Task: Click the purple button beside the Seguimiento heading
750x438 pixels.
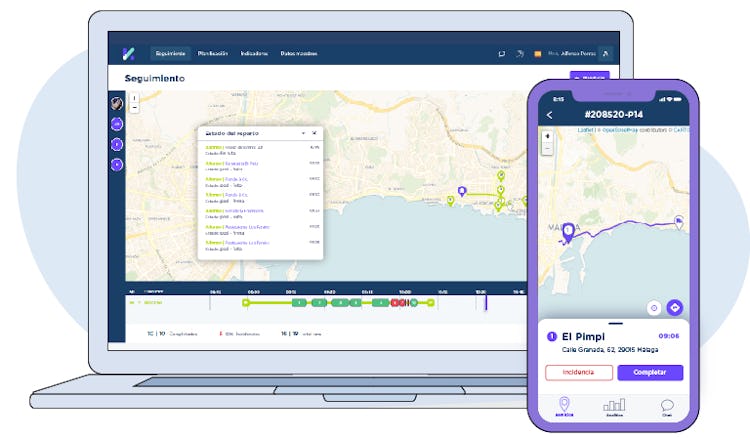Action: coord(589,76)
